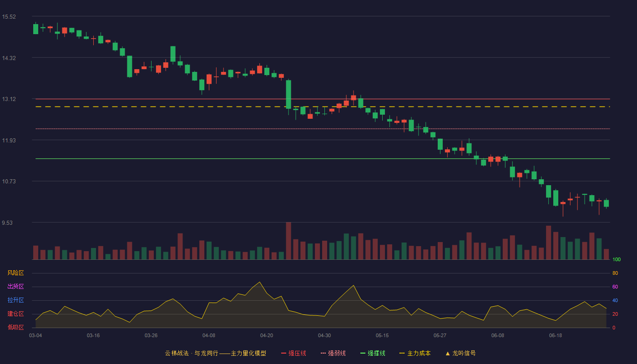Click the yellow dashed 主力成本 legend marker
Viewport: 637px width, 364px height.
(402, 353)
